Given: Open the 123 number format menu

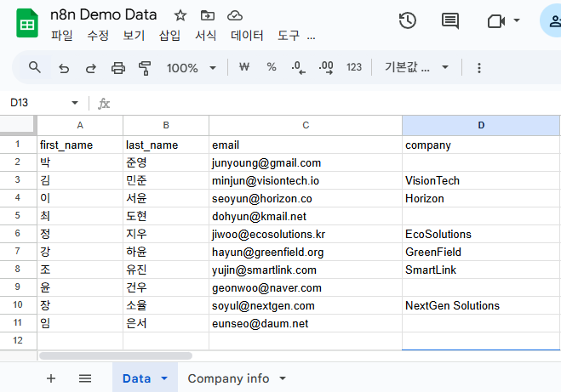Looking at the screenshot, I should point(354,67).
